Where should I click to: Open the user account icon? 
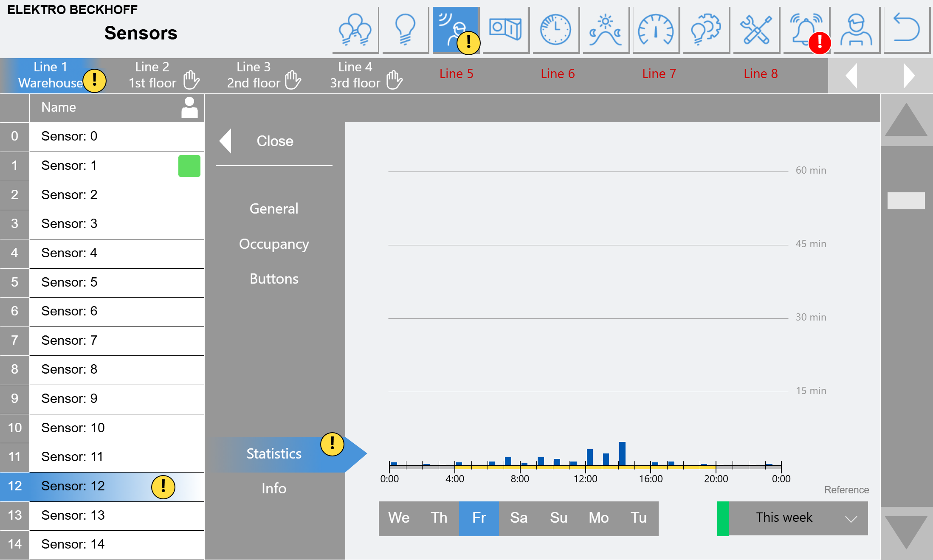pos(856,30)
